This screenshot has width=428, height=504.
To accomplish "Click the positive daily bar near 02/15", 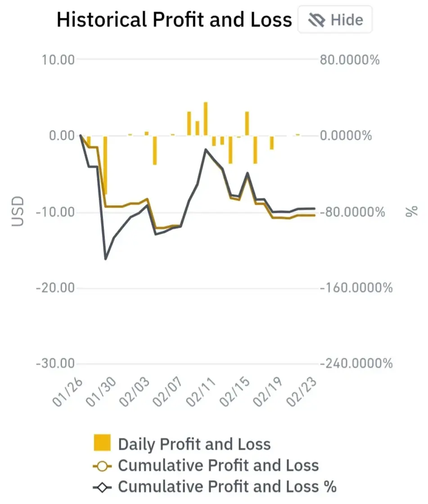I will coord(247,123).
